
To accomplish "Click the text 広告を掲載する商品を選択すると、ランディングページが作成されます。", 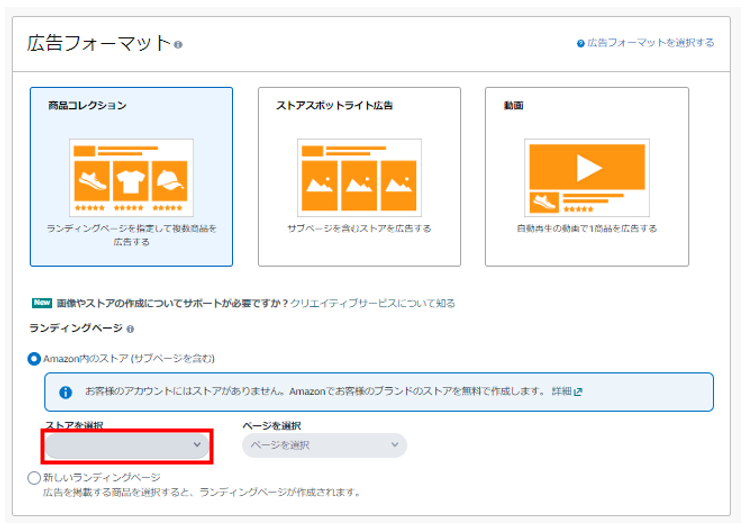I will tap(202, 492).
